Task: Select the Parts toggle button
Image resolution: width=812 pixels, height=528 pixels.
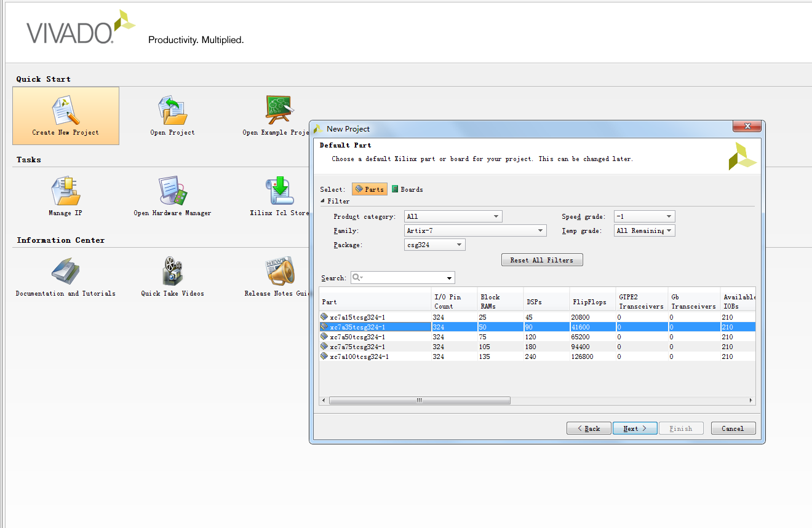Action: [x=370, y=189]
